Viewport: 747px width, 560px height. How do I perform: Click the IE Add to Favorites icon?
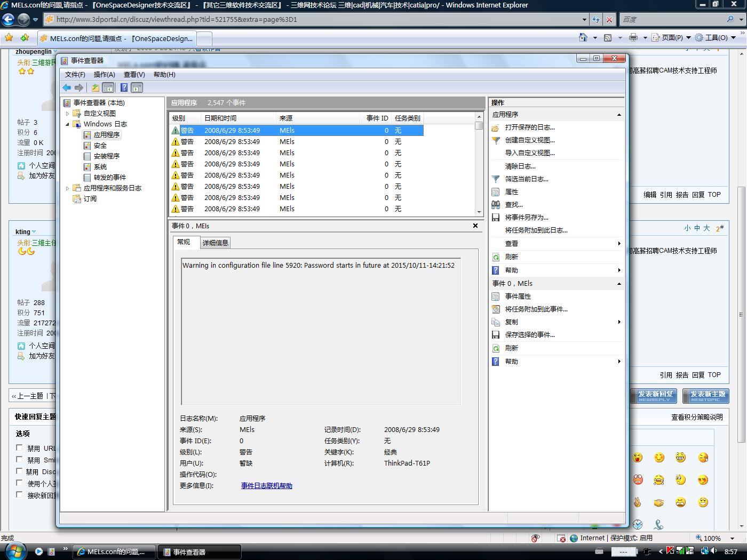(x=25, y=38)
